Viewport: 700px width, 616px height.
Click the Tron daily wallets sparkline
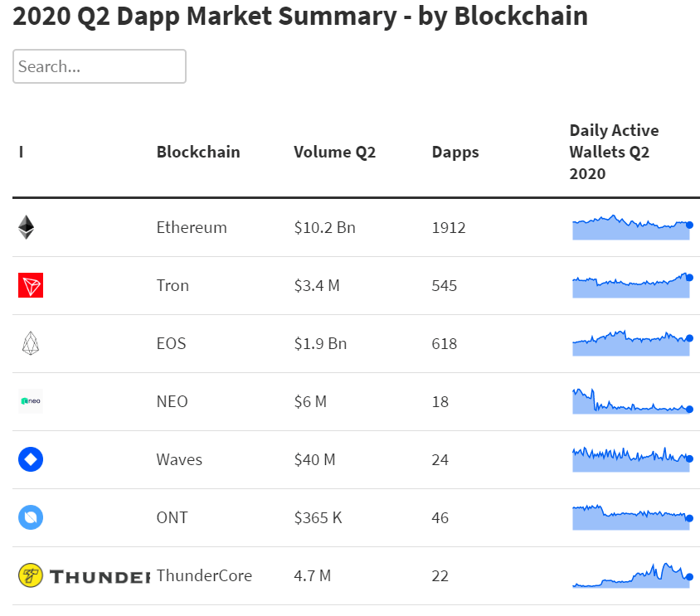(x=630, y=286)
